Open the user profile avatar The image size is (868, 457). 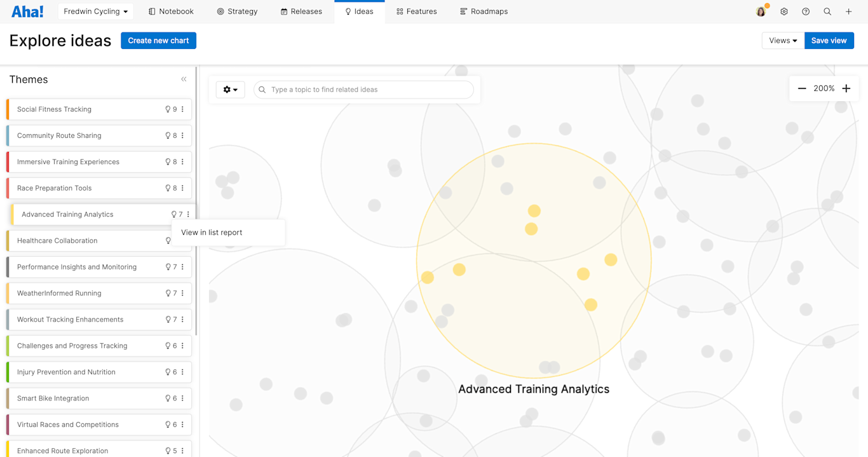coord(761,11)
